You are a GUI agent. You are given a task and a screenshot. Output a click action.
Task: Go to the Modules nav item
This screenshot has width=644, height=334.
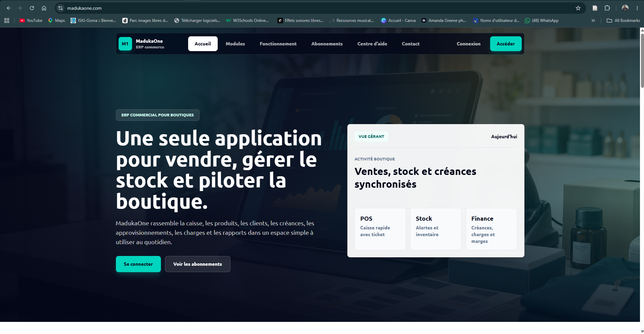235,44
